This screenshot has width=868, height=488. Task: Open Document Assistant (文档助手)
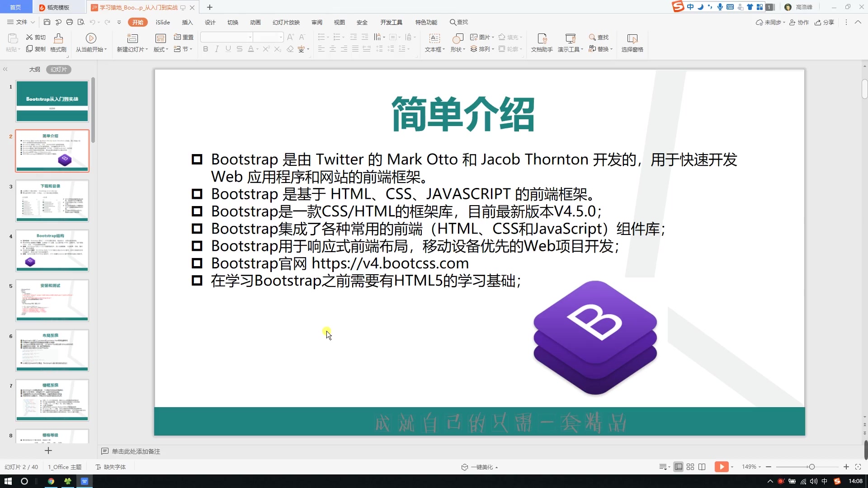coord(542,43)
